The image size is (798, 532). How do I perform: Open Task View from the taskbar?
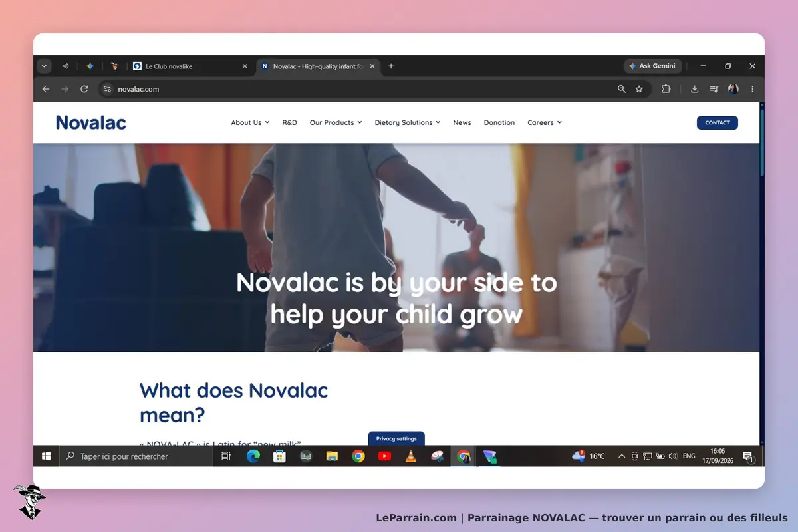(x=226, y=456)
